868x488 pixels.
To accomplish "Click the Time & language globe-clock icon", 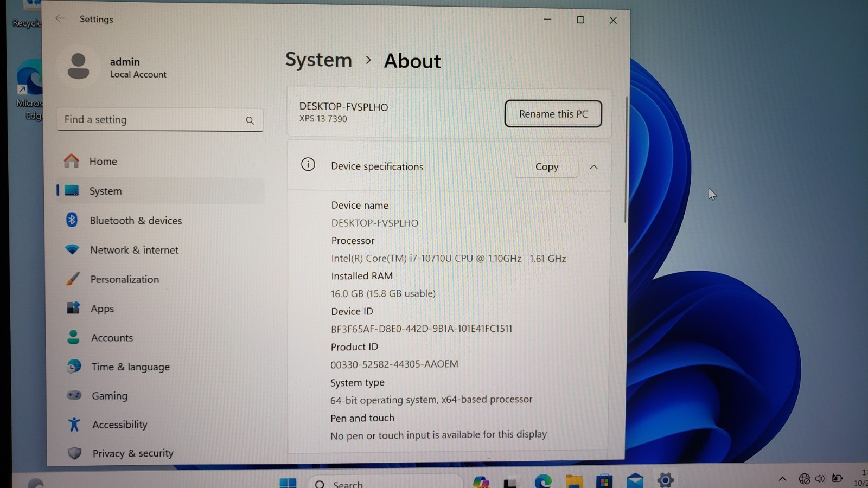I will [74, 367].
